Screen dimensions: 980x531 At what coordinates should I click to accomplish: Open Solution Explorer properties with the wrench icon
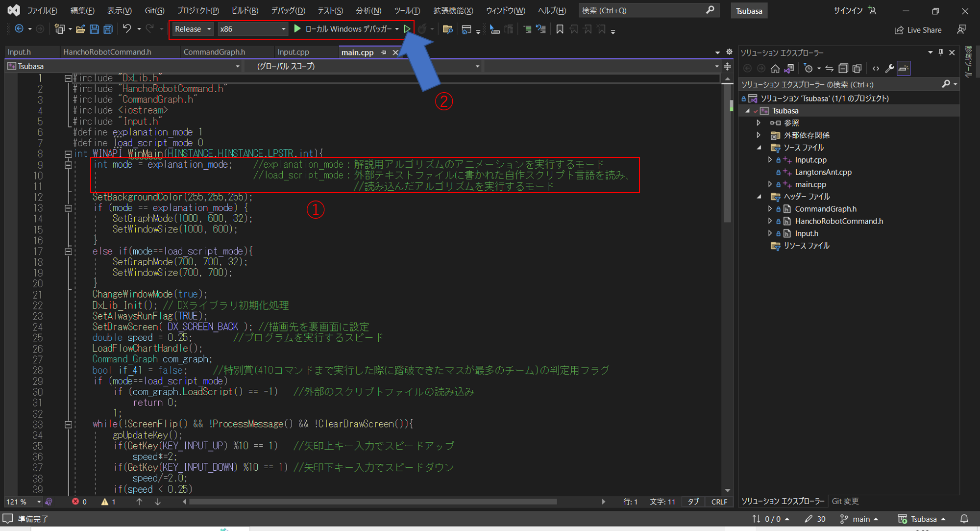[x=890, y=68]
